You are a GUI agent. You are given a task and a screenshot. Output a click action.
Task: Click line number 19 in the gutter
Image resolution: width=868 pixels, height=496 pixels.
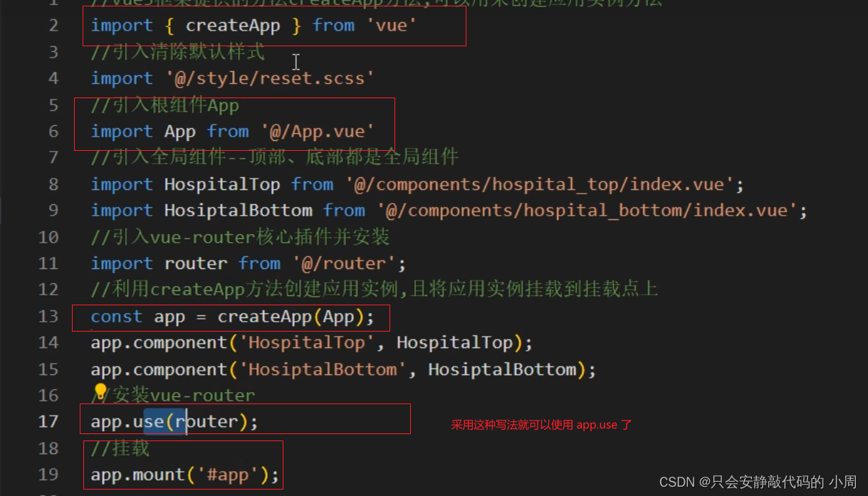pos(48,475)
